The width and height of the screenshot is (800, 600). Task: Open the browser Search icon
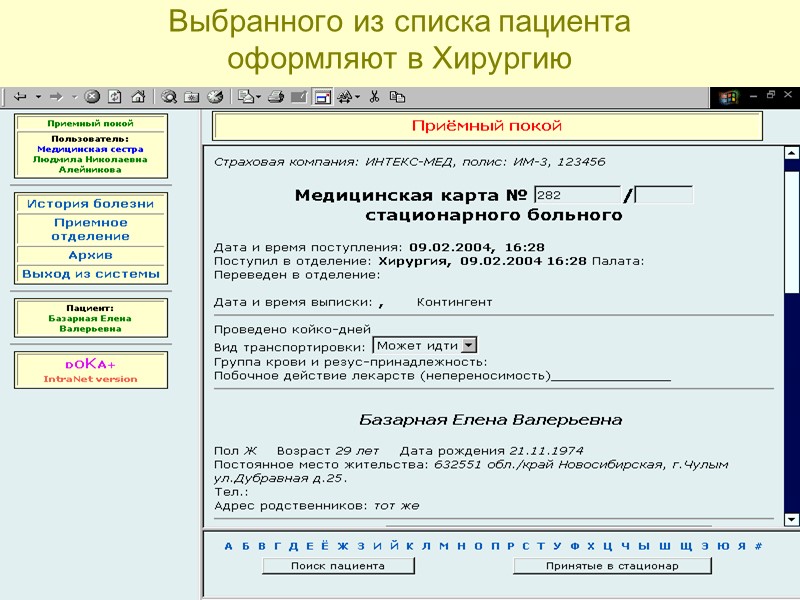pos(169,96)
